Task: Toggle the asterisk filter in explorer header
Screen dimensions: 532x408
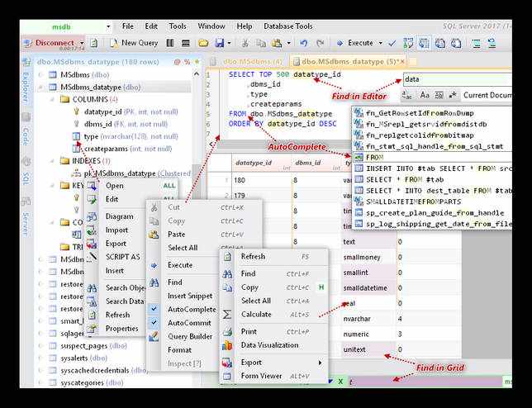Action: (197, 62)
